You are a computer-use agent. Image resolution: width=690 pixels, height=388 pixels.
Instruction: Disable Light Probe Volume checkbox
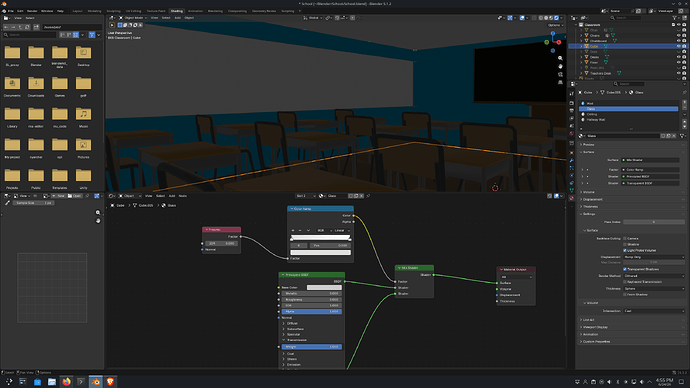click(x=624, y=250)
